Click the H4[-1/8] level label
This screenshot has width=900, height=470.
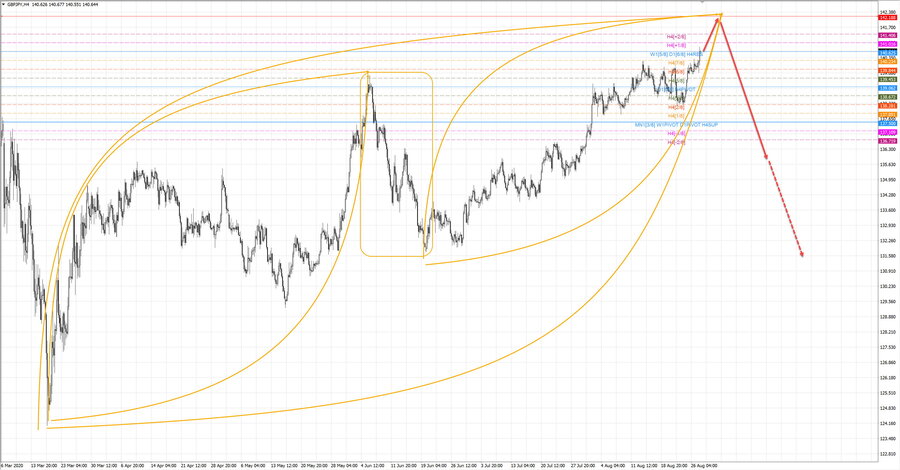(676, 133)
